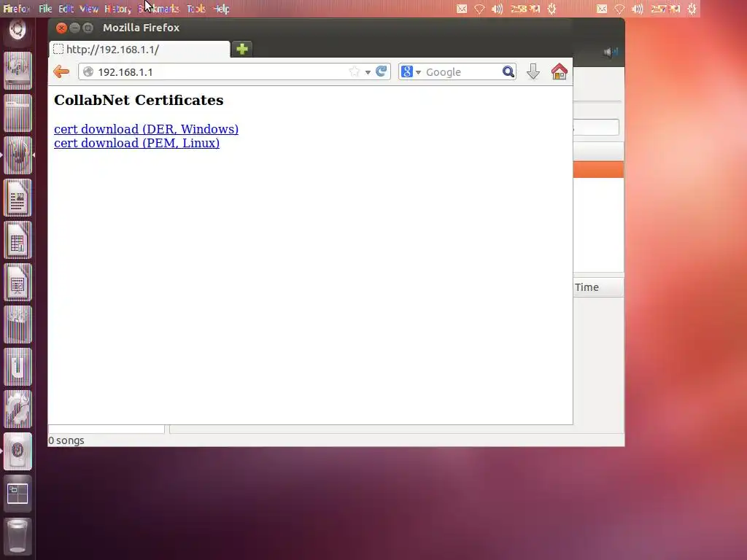Open the messaging envelope indicator beside 2:57 PM

[602, 9]
